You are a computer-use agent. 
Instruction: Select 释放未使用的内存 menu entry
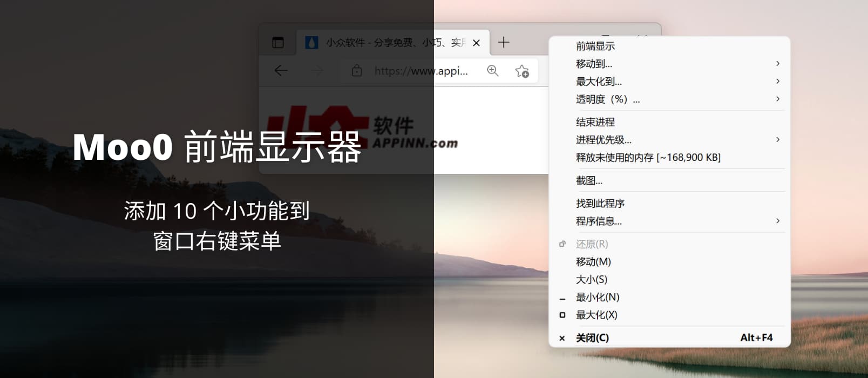[x=669, y=158]
